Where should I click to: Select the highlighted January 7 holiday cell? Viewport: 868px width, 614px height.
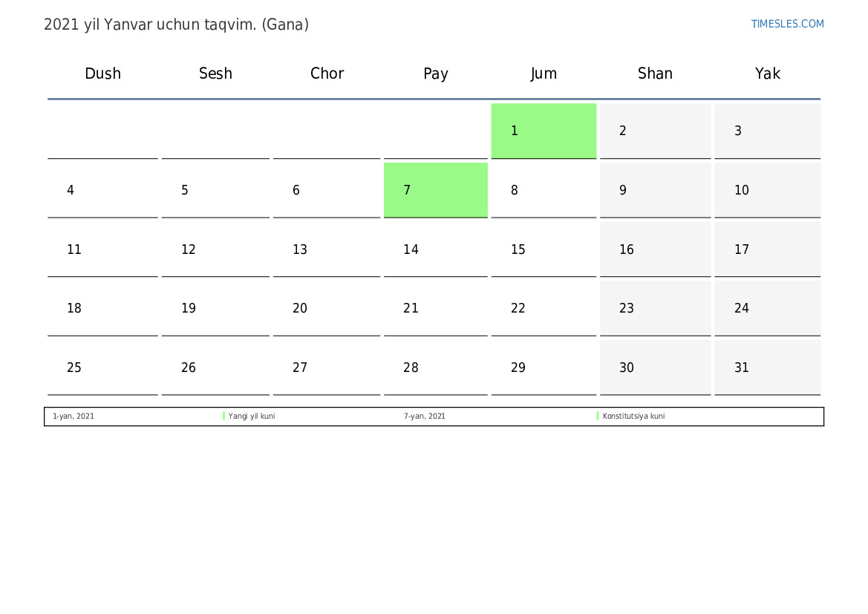436,190
